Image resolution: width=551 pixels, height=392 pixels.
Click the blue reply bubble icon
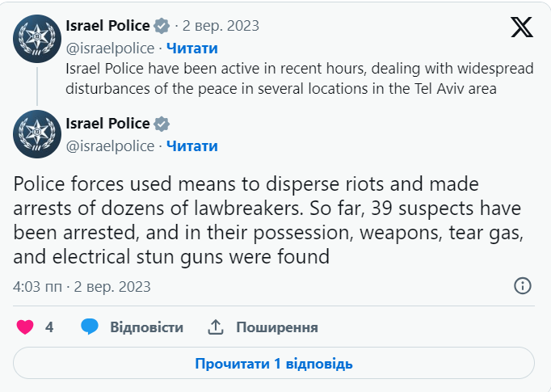coord(89,327)
